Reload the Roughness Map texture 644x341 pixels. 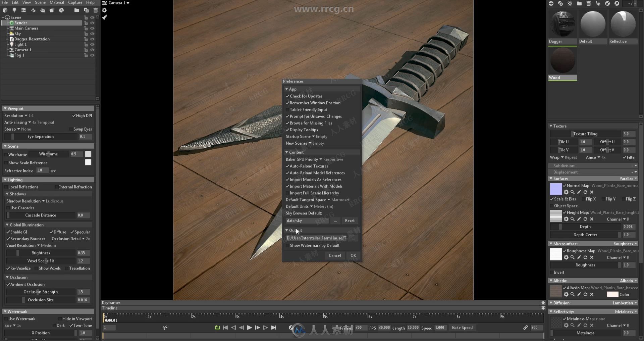585,257
